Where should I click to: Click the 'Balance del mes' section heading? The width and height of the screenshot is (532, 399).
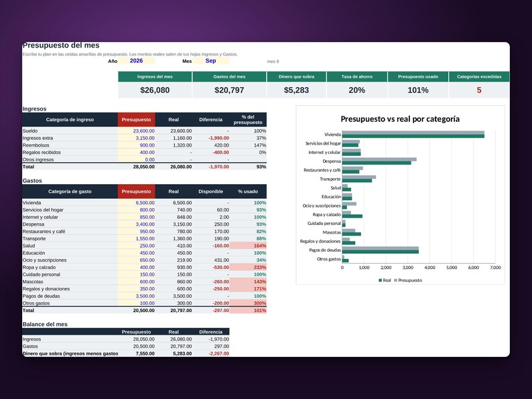45,324
